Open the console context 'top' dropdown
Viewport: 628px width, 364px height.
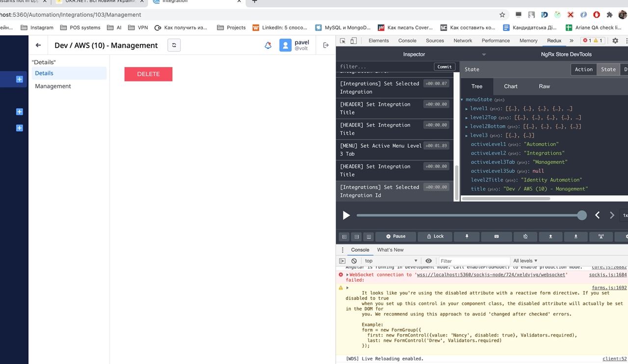click(x=391, y=261)
